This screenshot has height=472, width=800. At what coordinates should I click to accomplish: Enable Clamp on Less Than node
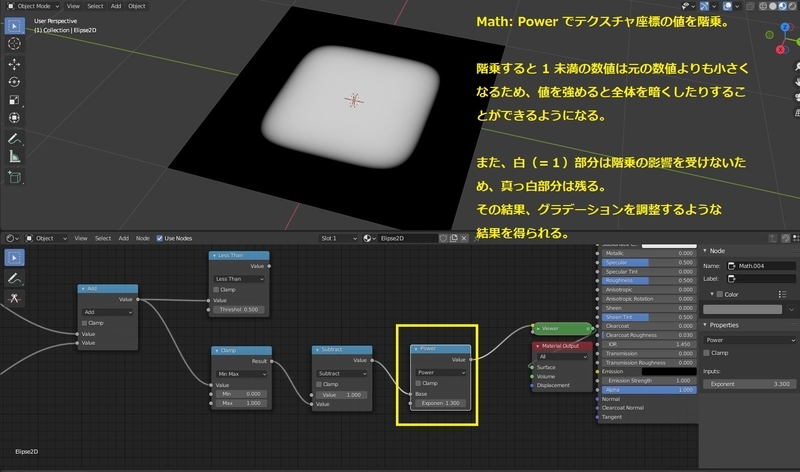pyautogui.click(x=216, y=289)
